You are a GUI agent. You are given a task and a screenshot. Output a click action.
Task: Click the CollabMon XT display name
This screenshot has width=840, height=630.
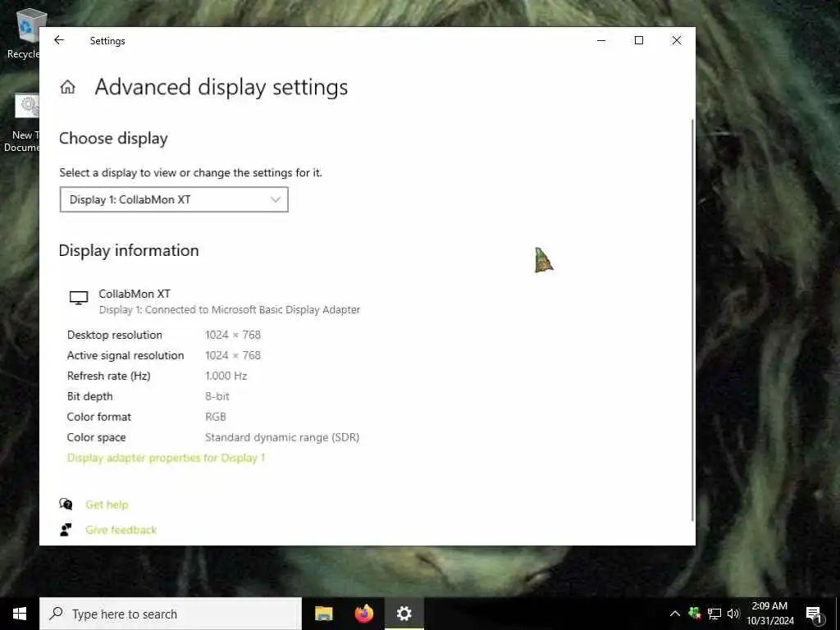(135, 294)
